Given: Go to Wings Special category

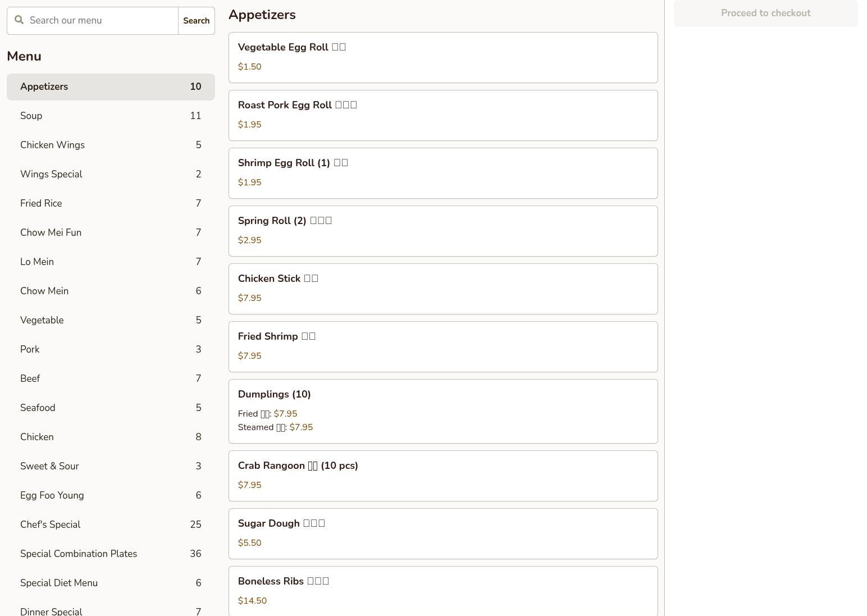Looking at the screenshot, I should (x=111, y=175).
